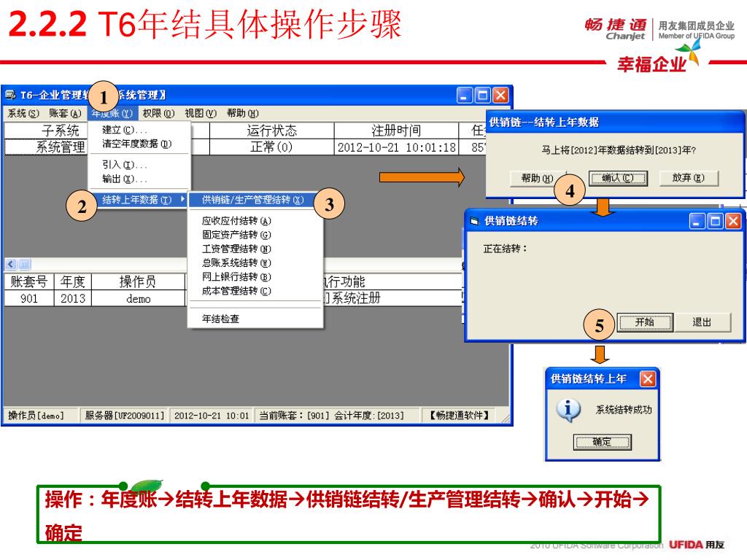Viewport: 747px width, 560px height.
Task: Click the 供销链结转 window title icon
Action: (x=474, y=221)
